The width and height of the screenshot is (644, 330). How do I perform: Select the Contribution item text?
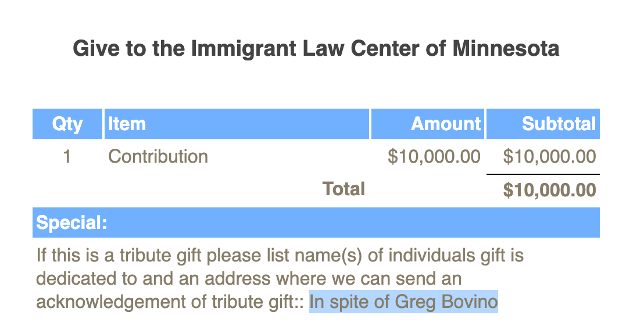[x=158, y=156]
